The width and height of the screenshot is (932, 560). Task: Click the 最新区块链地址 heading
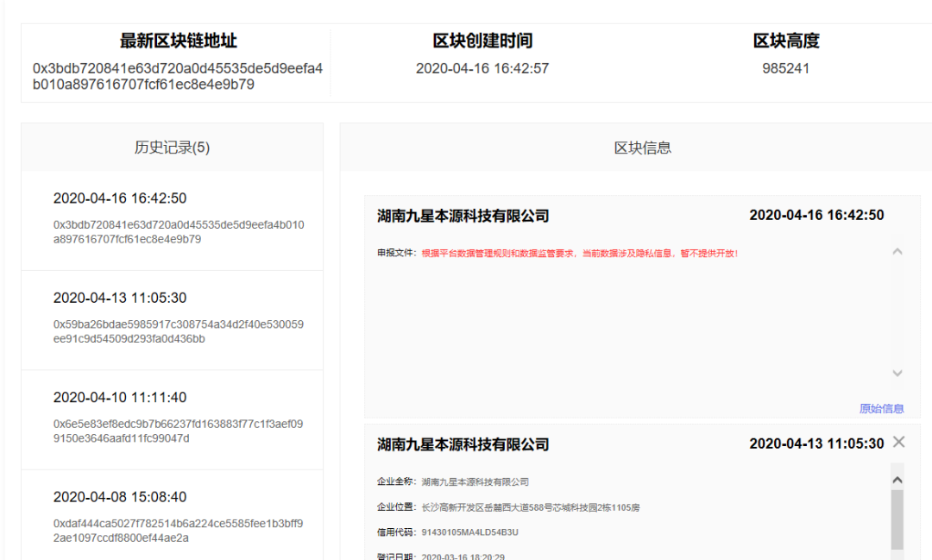tap(179, 41)
